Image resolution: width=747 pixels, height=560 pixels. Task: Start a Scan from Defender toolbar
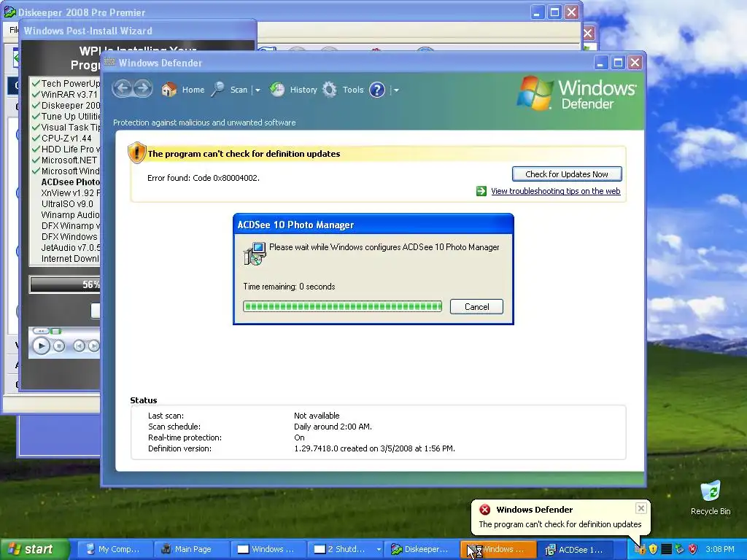pyautogui.click(x=231, y=90)
